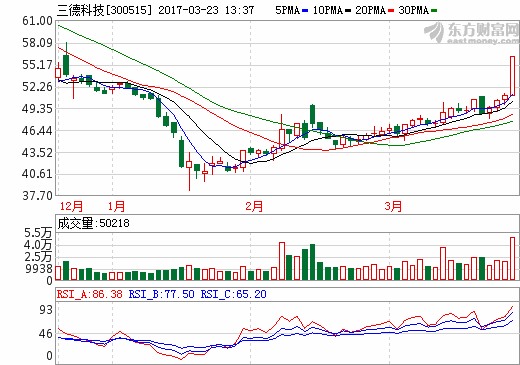Click the 2月 month marker
Viewport: 520px width, 365px height.
pyautogui.click(x=254, y=206)
